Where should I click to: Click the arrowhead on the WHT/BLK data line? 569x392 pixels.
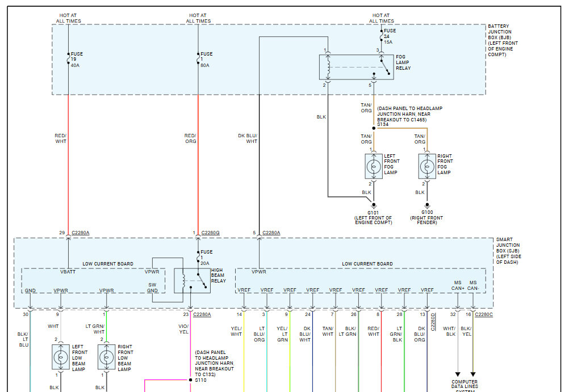tap(458, 374)
